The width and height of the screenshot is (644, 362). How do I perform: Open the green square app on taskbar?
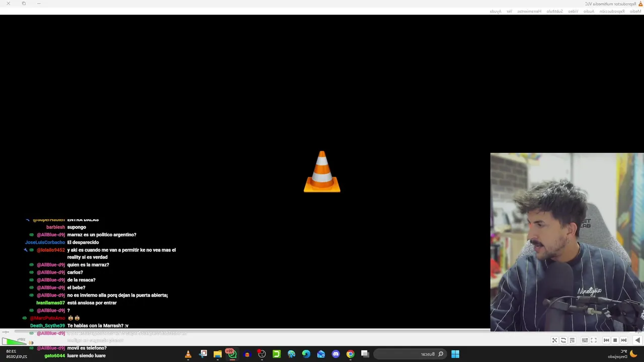(x=276, y=354)
